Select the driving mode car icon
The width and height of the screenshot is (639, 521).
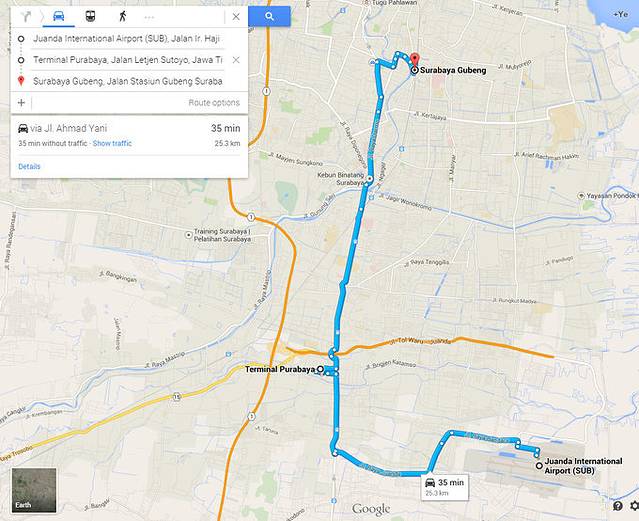click(59, 16)
